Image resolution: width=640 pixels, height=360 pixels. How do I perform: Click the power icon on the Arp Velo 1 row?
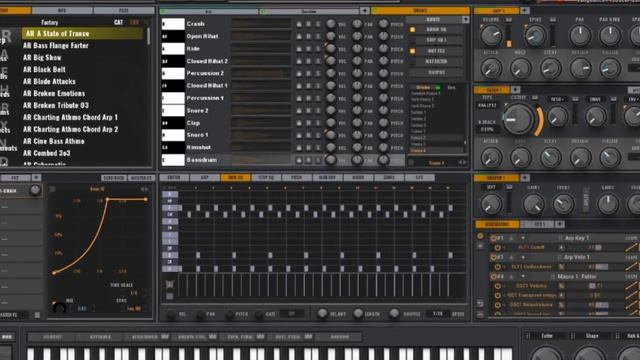tap(493, 257)
